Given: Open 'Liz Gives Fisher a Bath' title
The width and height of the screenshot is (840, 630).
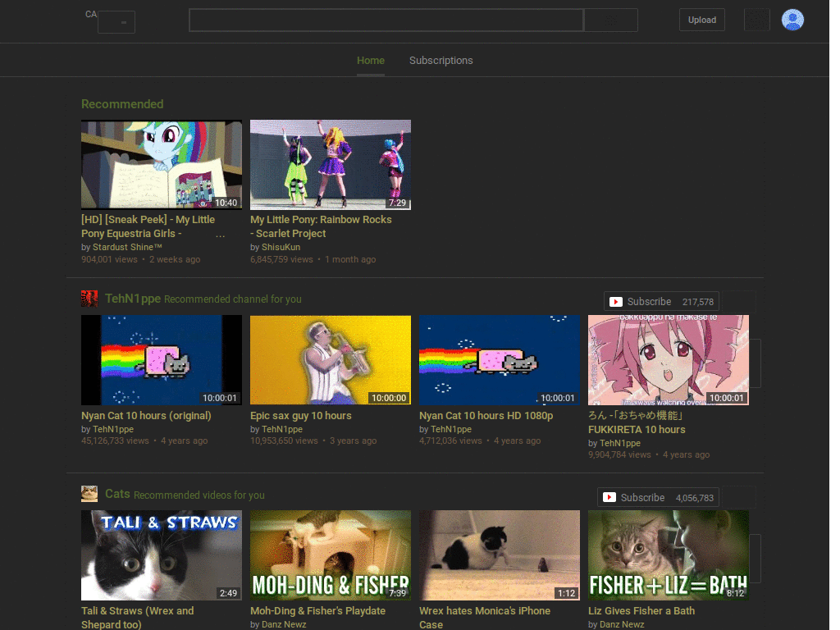Looking at the screenshot, I should (x=641, y=610).
